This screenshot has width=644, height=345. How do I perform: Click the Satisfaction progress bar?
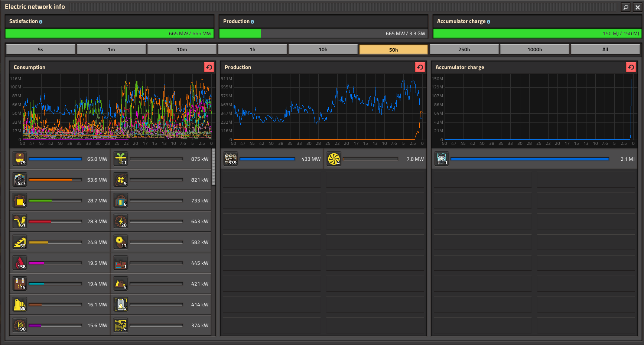click(110, 33)
